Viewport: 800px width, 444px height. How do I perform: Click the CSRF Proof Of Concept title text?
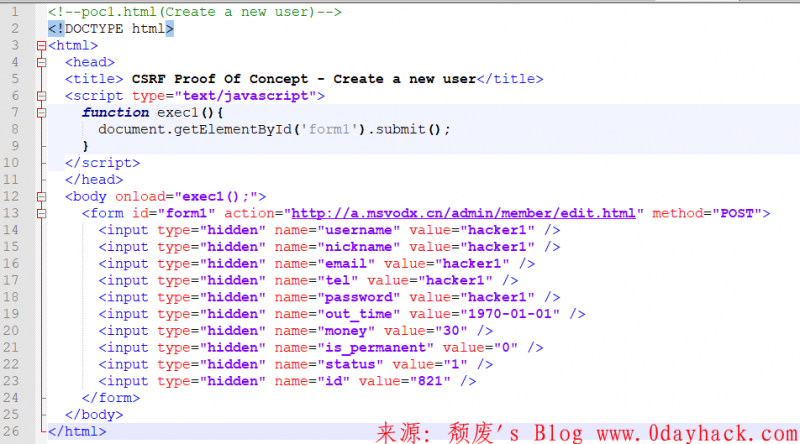tap(304, 79)
